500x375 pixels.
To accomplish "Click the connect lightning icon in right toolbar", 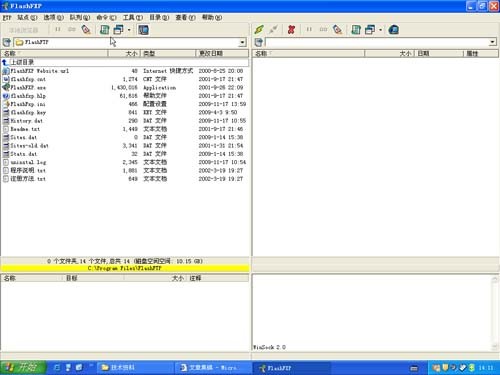I will point(259,30).
